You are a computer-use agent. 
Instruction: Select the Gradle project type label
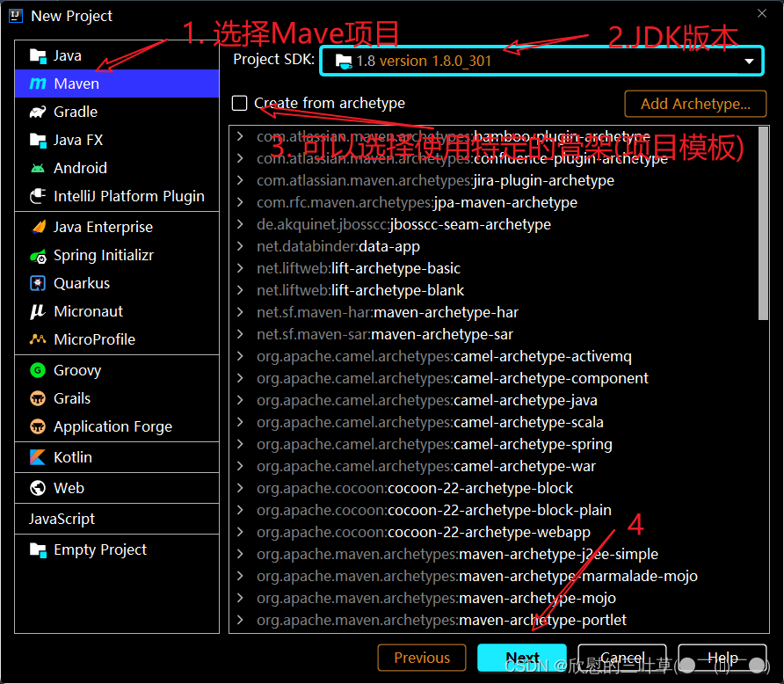coord(76,112)
